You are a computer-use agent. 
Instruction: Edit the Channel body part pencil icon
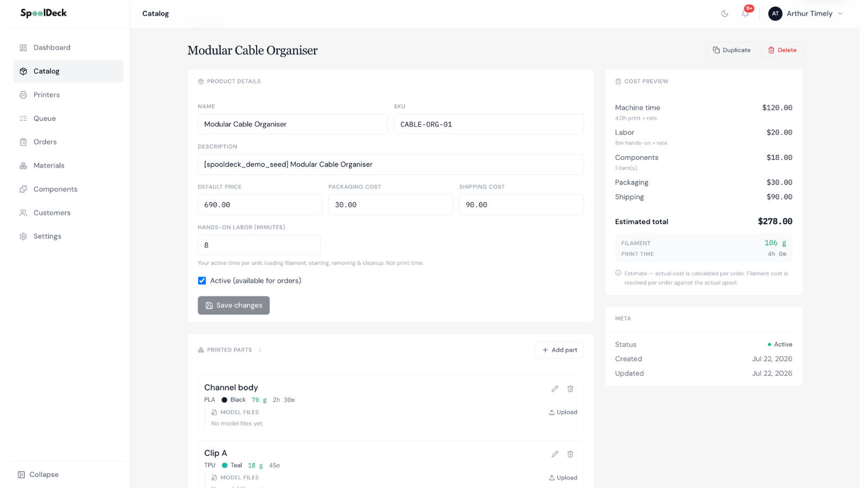tap(555, 389)
